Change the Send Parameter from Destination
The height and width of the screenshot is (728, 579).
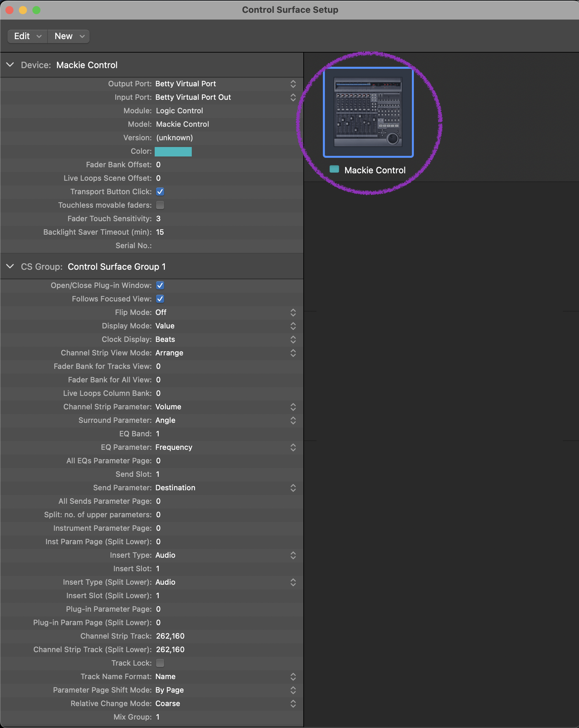(293, 488)
